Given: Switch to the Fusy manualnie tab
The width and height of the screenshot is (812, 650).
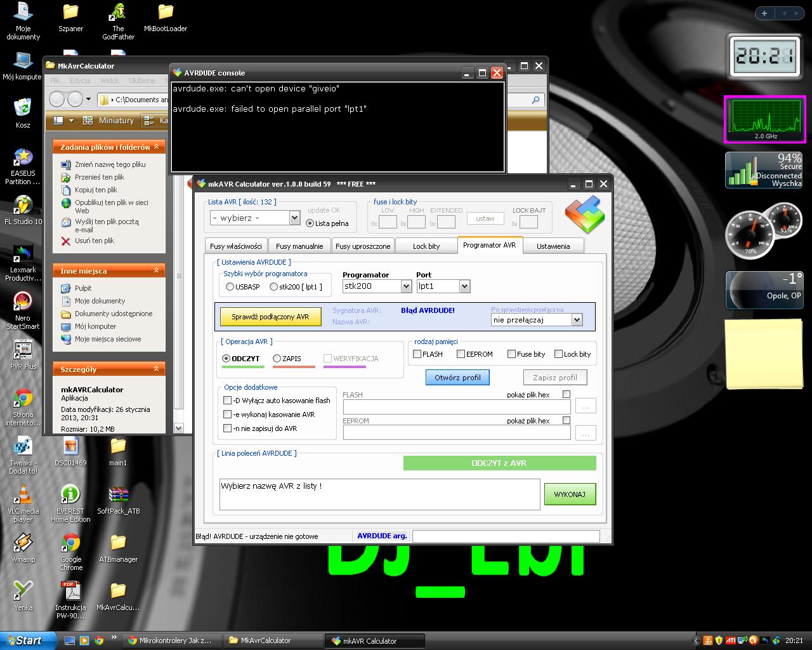Looking at the screenshot, I should pyautogui.click(x=299, y=246).
